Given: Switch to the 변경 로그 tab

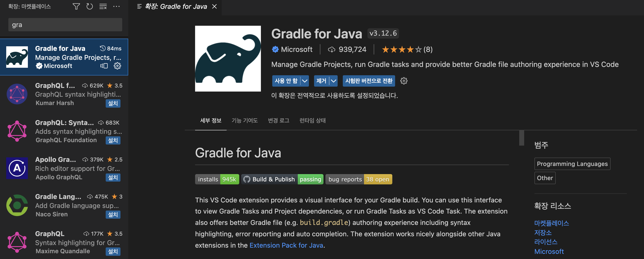Looking at the screenshot, I should coord(278,120).
